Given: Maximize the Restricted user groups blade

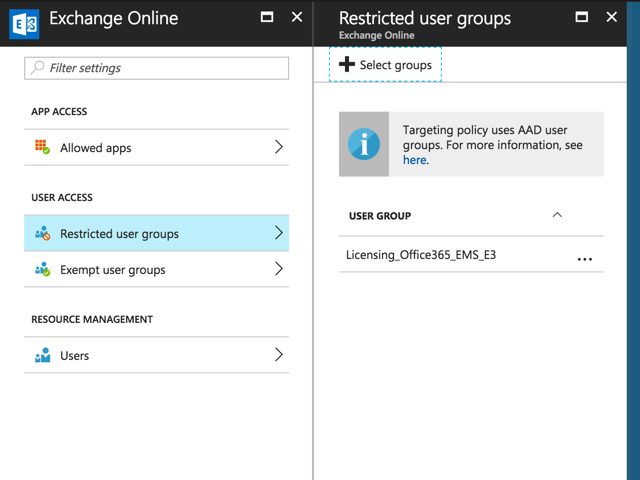Looking at the screenshot, I should coord(582,17).
